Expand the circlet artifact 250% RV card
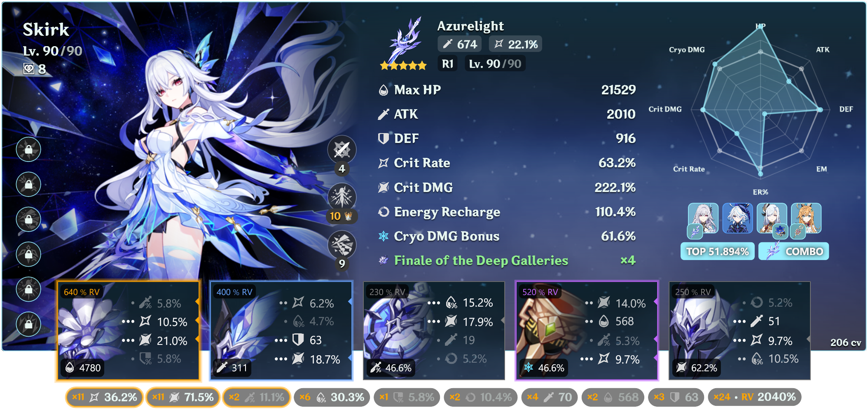This screenshot has height=410, width=868. pos(739,330)
